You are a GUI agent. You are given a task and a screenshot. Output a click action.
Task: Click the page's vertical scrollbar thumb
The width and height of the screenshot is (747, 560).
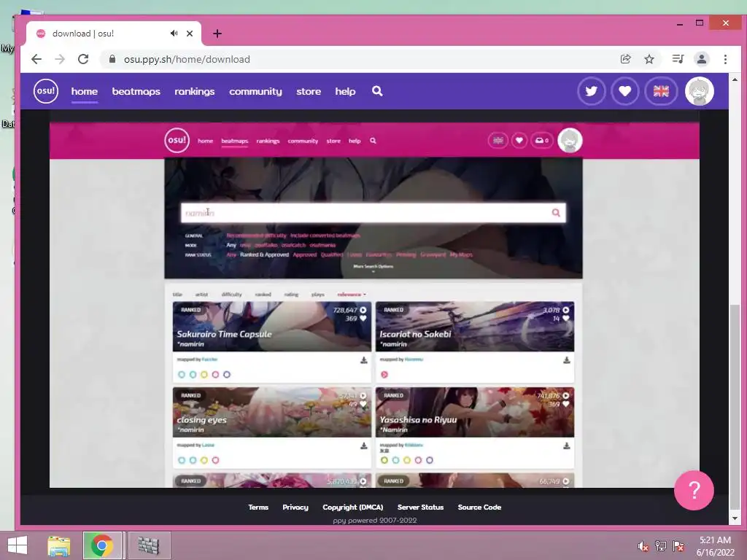click(x=735, y=405)
